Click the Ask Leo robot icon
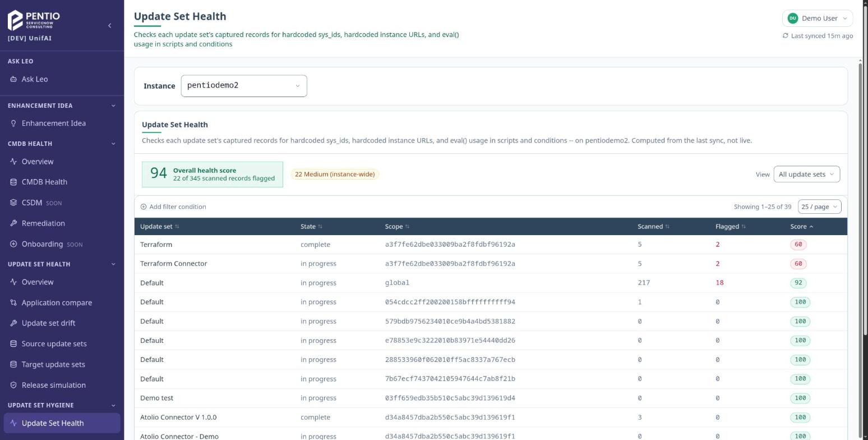This screenshot has width=868, height=440. (x=13, y=79)
